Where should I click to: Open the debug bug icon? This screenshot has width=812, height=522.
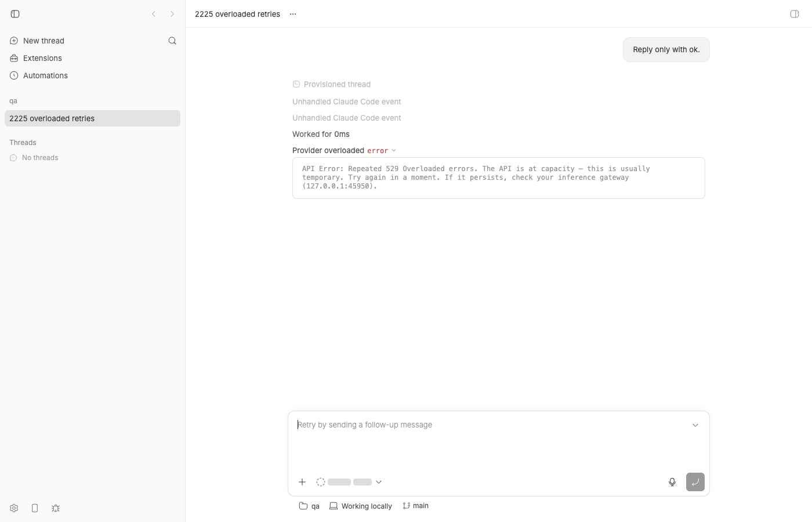56,508
